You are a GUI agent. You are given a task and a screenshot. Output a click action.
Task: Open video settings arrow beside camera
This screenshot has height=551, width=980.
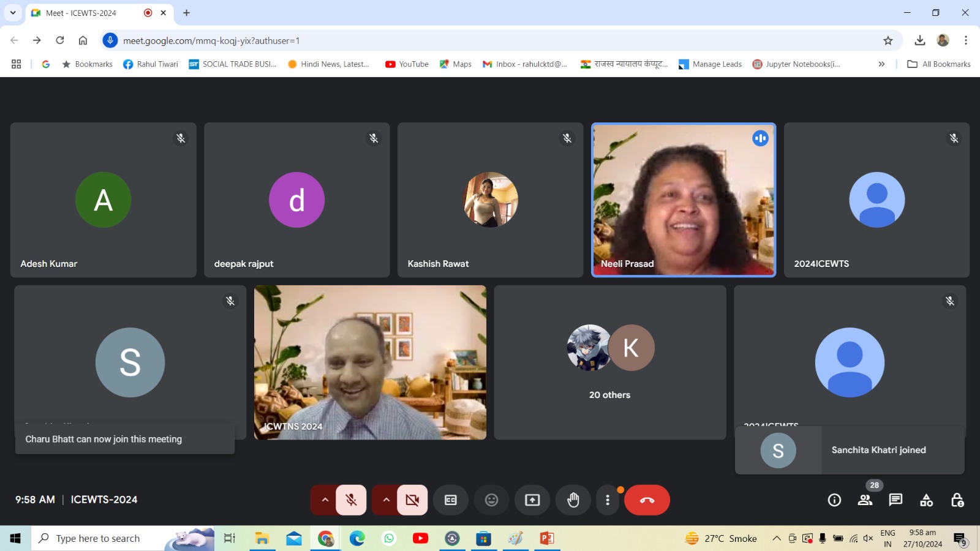[386, 500]
